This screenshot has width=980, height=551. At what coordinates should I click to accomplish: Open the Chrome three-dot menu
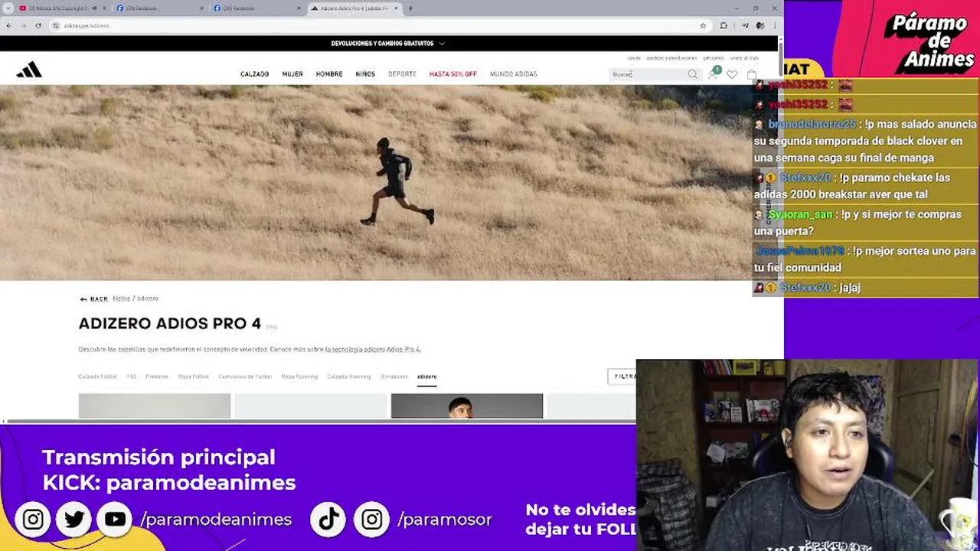[774, 25]
